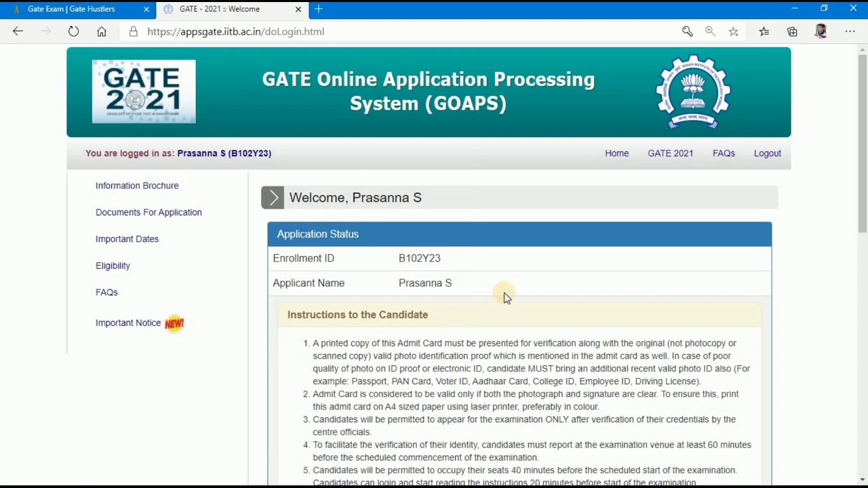This screenshot has width=868, height=488.
Task: Click the enrollment ID B102Y23 value
Action: (x=419, y=258)
